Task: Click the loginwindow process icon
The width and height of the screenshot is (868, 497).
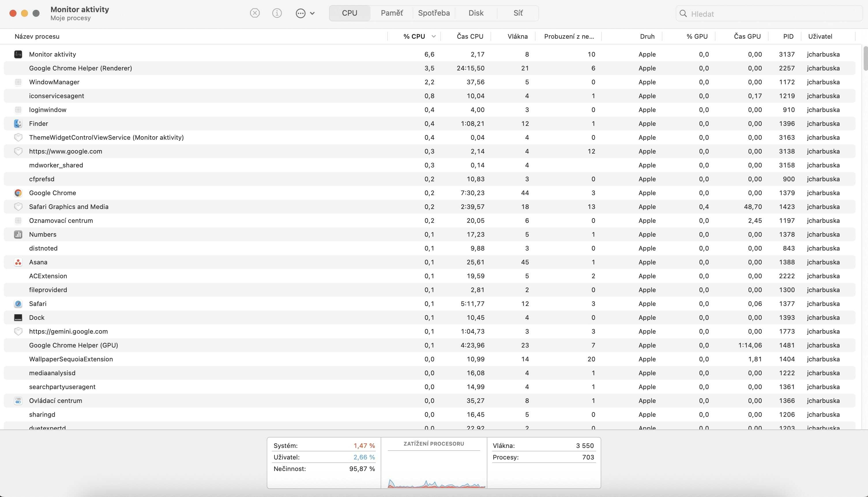Action: [x=18, y=110]
